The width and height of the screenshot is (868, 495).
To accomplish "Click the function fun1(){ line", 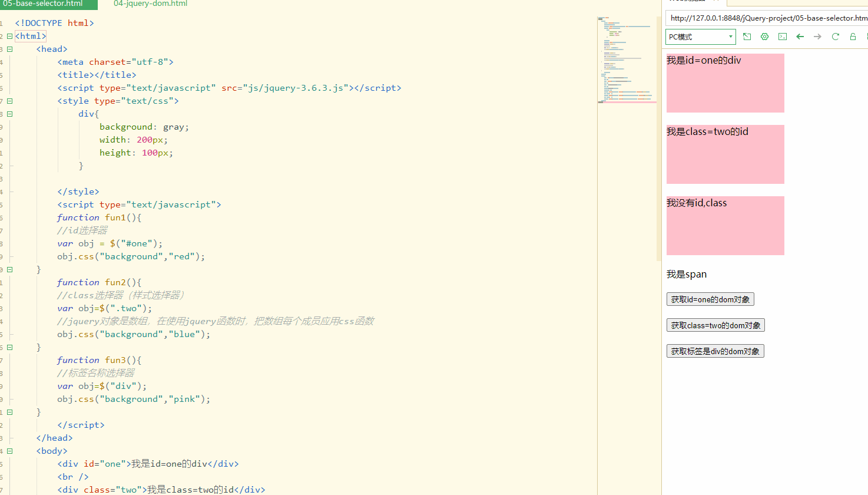I will (99, 217).
